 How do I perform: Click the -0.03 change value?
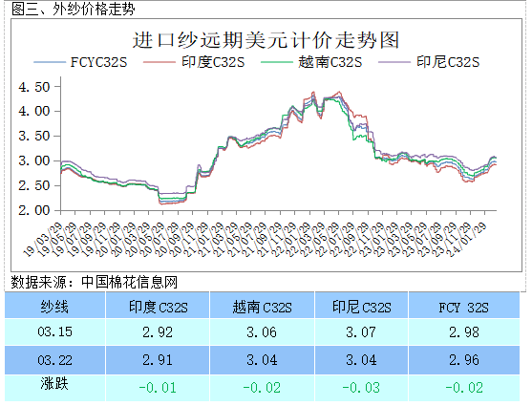pos(361,388)
